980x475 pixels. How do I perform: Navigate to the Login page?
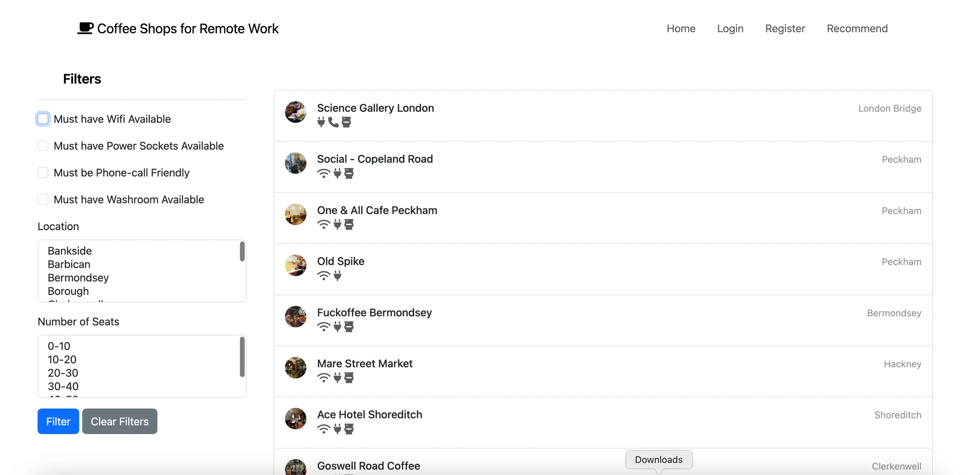tap(730, 28)
